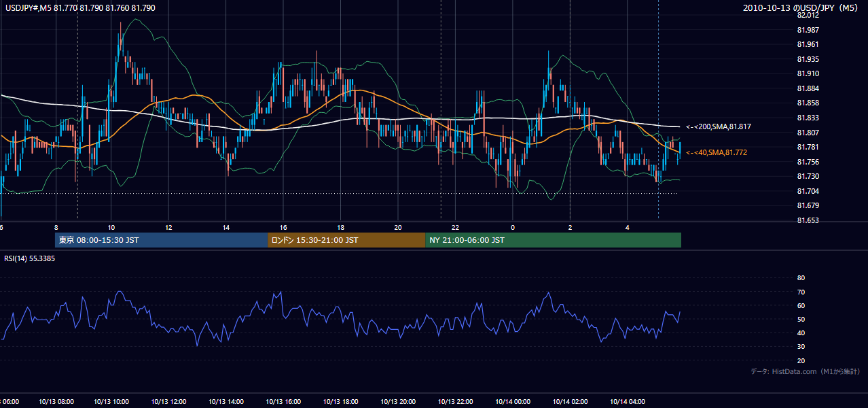The image size is (868, 408).
Task: Click the 10/13 16:00 bottom date label
Action: (283, 402)
